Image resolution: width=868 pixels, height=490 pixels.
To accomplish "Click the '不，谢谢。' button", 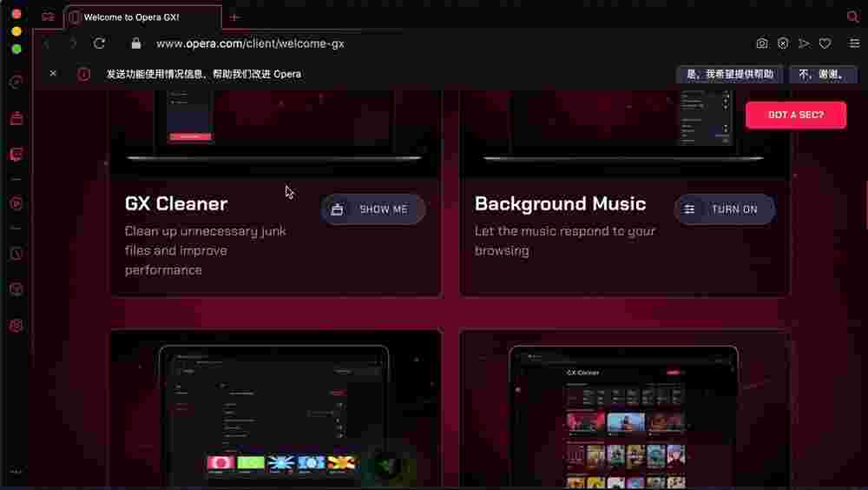I will 821,74.
